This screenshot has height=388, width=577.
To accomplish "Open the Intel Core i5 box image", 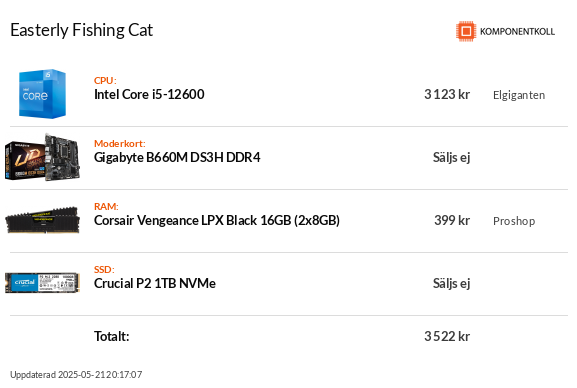I will tap(42, 94).
